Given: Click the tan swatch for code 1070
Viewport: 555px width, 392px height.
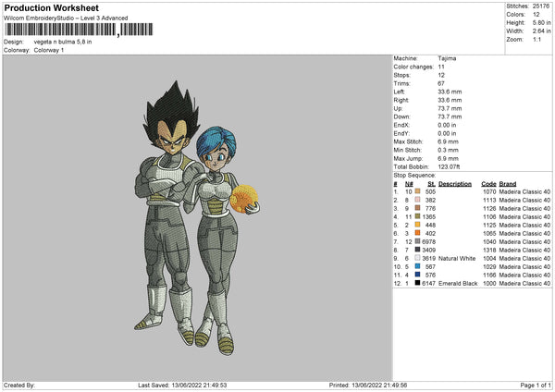Looking at the screenshot, I should point(418,191).
